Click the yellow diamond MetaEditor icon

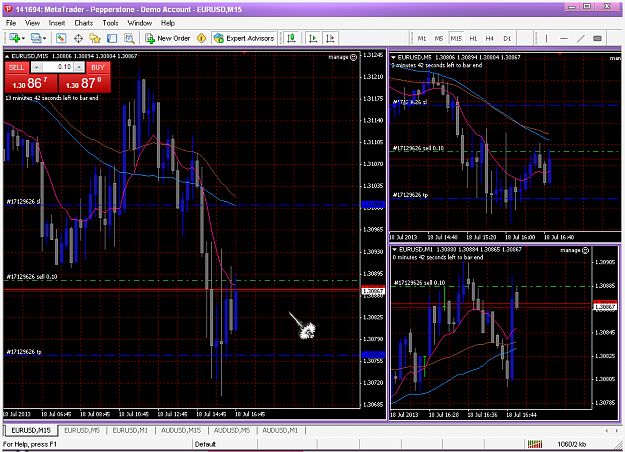coord(201,38)
